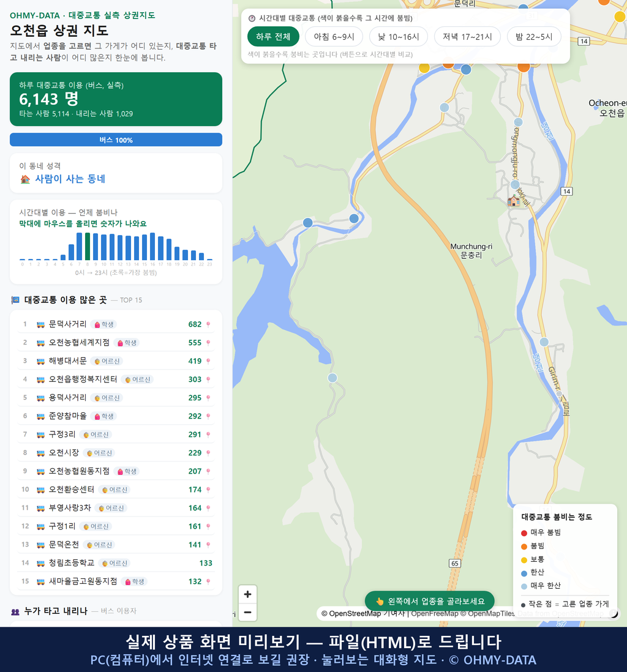Select the 부영사랑3차 stop name

70,508
